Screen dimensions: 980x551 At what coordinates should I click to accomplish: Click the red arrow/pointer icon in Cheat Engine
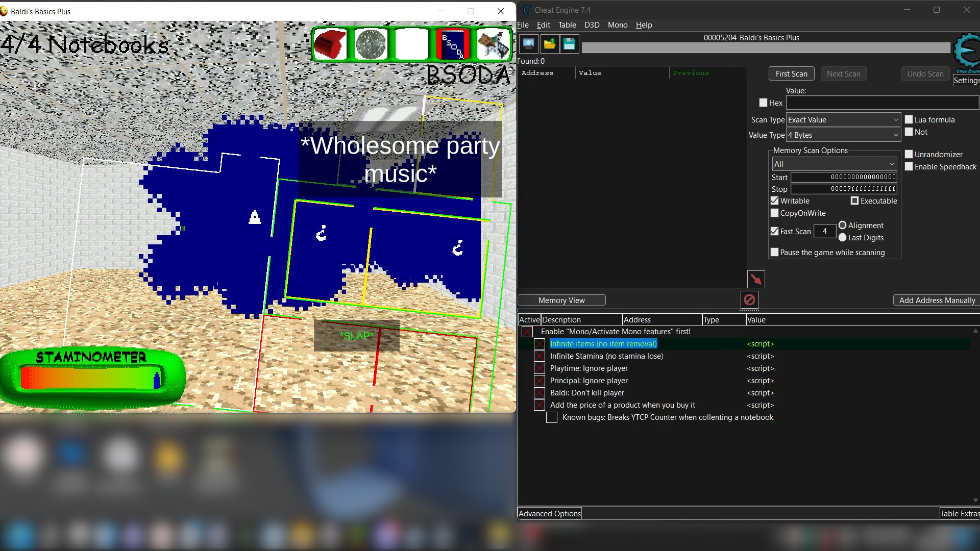(x=755, y=279)
